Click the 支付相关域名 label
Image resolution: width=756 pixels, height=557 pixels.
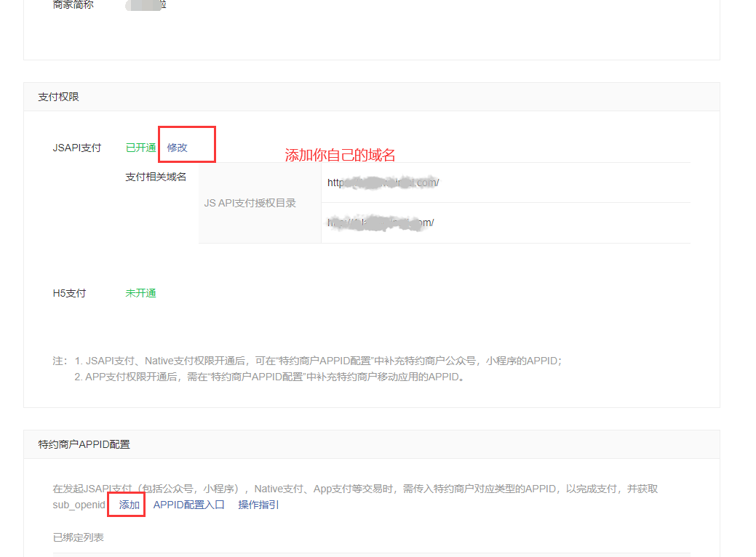pos(156,177)
